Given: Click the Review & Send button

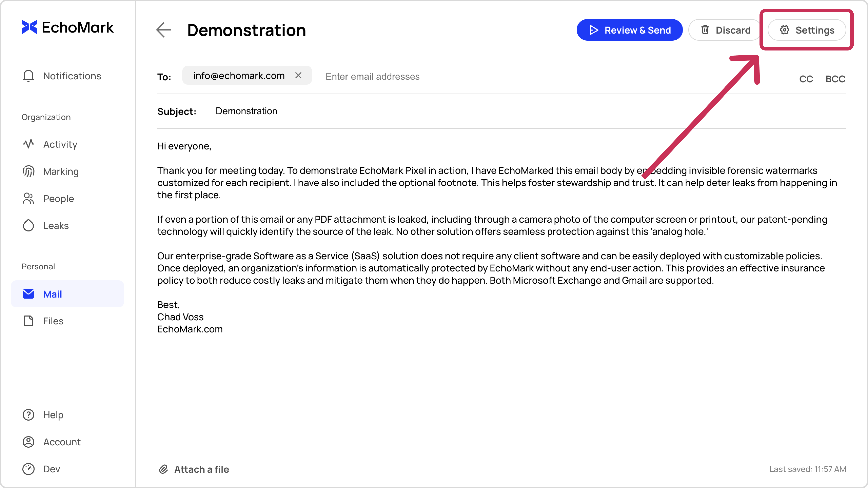Looking at the screenshot, I should [629, 30].
